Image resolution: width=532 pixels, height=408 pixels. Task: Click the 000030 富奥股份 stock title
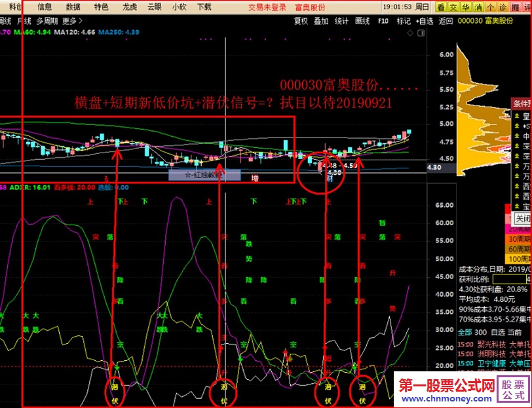[x=485, y=21]
